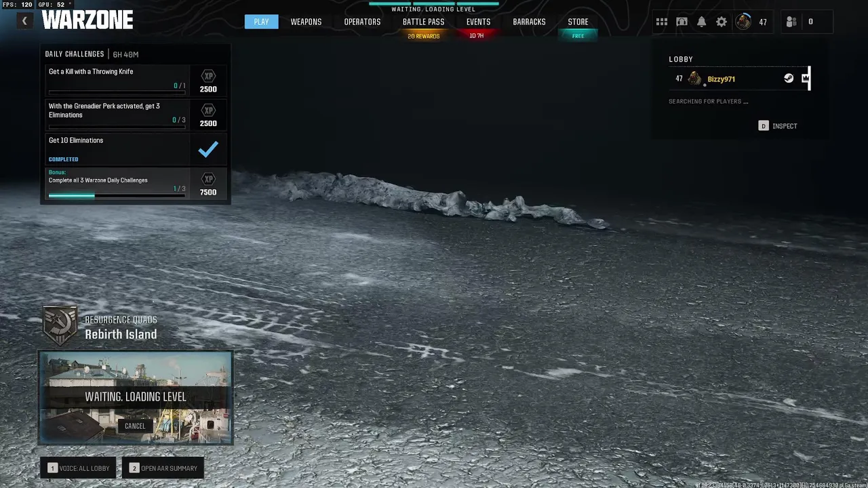Click the Bizzy971 avatar in the lobby list

(695, 79)
